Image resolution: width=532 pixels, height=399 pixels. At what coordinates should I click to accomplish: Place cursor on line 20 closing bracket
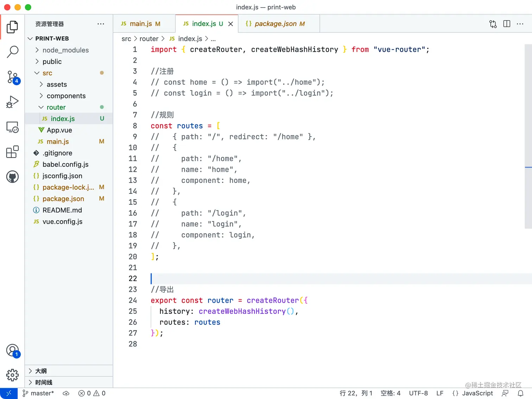point(153,256)
